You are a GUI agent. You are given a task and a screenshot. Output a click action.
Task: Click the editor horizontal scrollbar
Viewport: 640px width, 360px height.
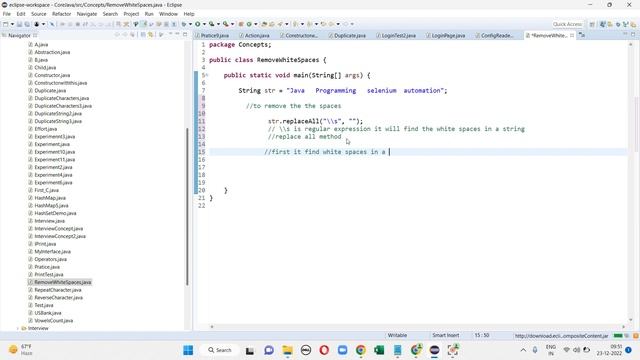(x=417, y=327)
